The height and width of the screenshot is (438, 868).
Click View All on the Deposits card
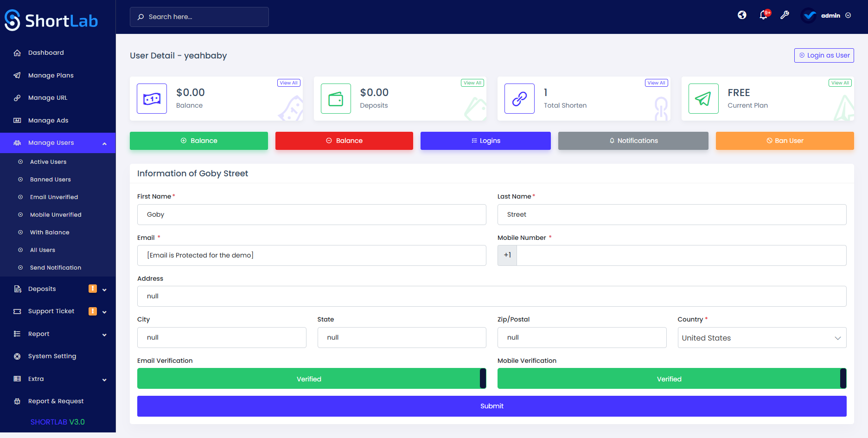click(x=472, y=83)
